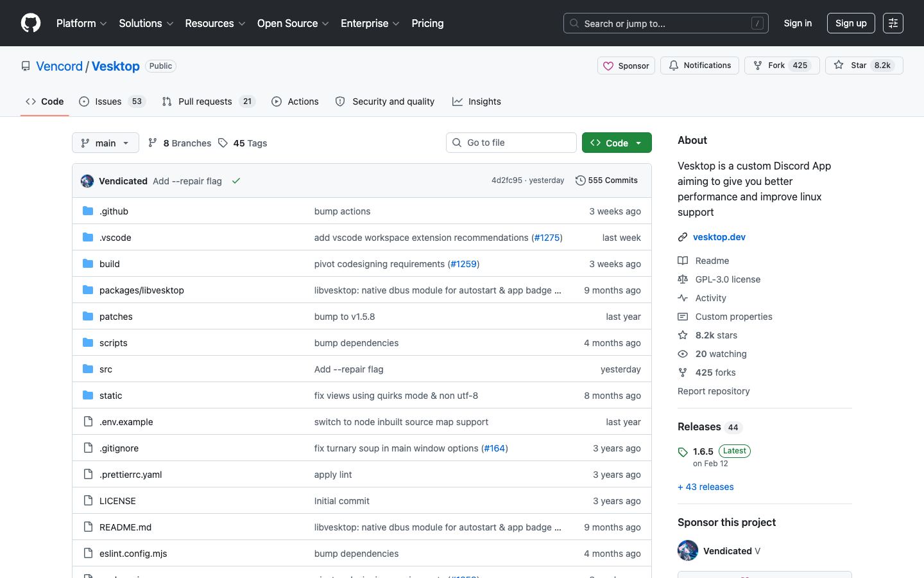The width and height of the screenshot is (924, 578).
Task: Open the Resources dropdown
Action: pos(215,23)
